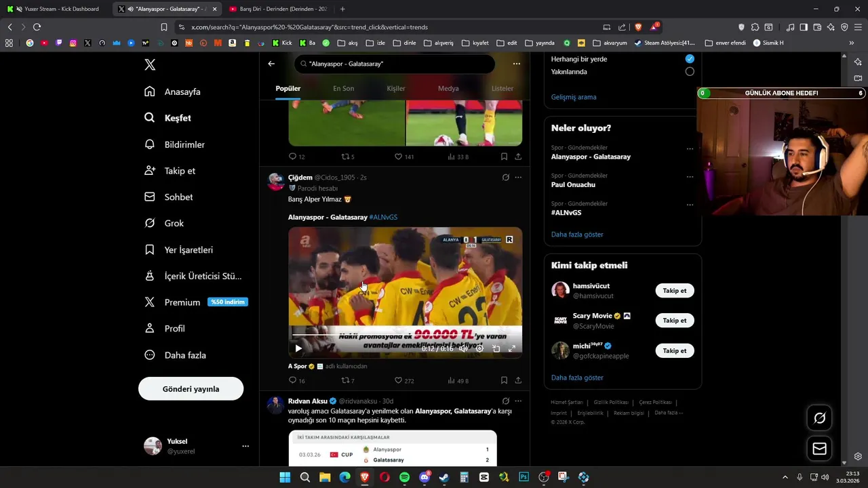Open Kick bookmark in bookmarks bar
Screen dimensions: 868x488
point(282,43)
